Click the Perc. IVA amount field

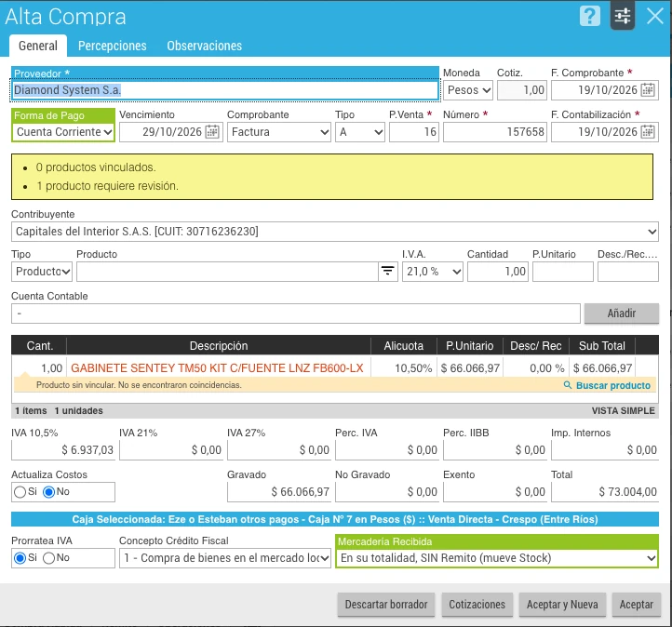387,450
